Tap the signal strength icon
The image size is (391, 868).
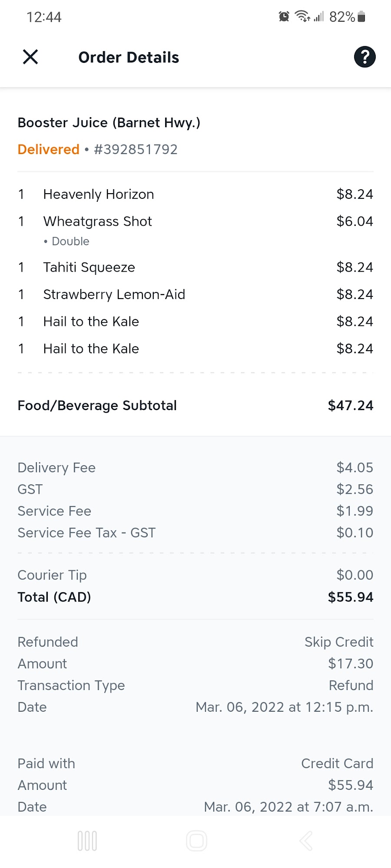[x=319, y=16]
